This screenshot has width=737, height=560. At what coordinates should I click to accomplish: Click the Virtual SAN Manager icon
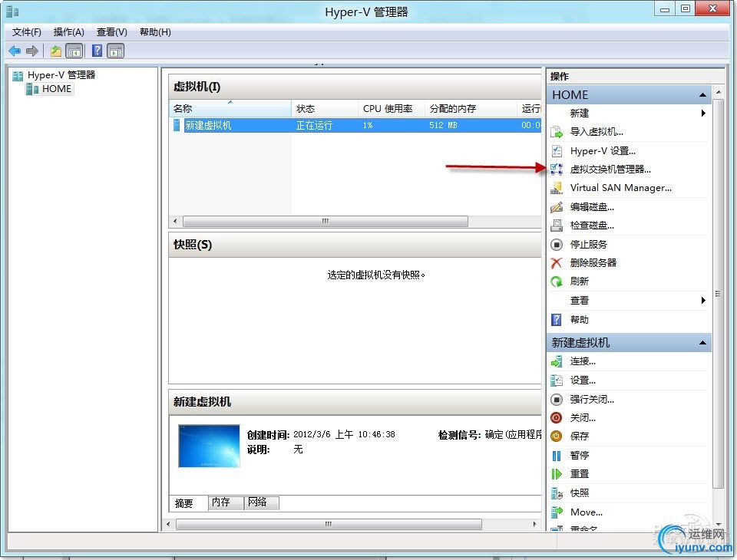point(557,188)
